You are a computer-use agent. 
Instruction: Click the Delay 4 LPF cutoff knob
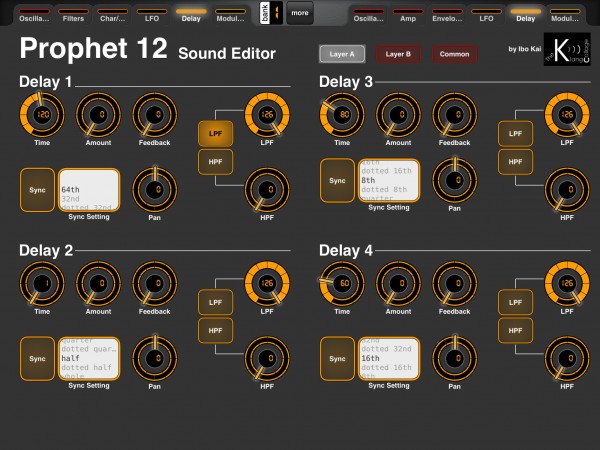567,283
